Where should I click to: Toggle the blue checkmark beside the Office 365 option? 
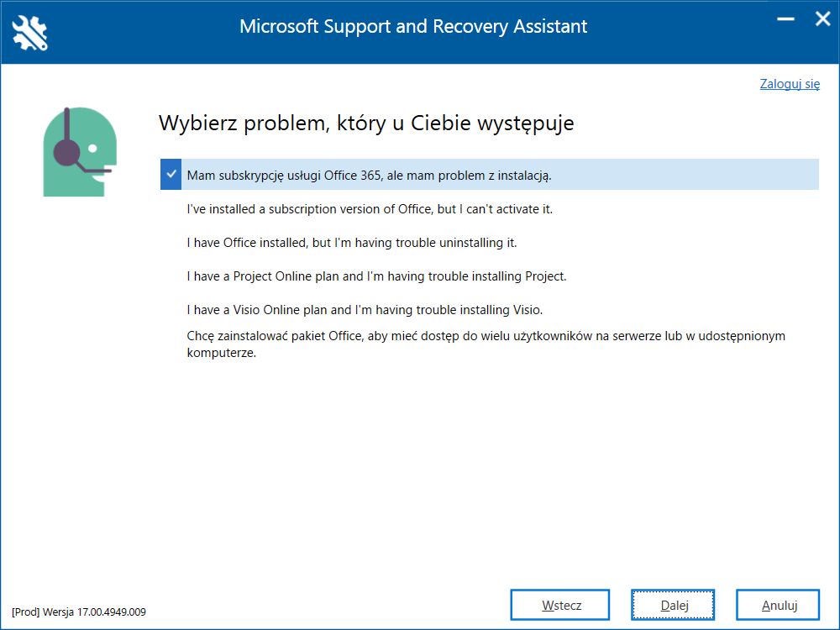coord(171,175)
